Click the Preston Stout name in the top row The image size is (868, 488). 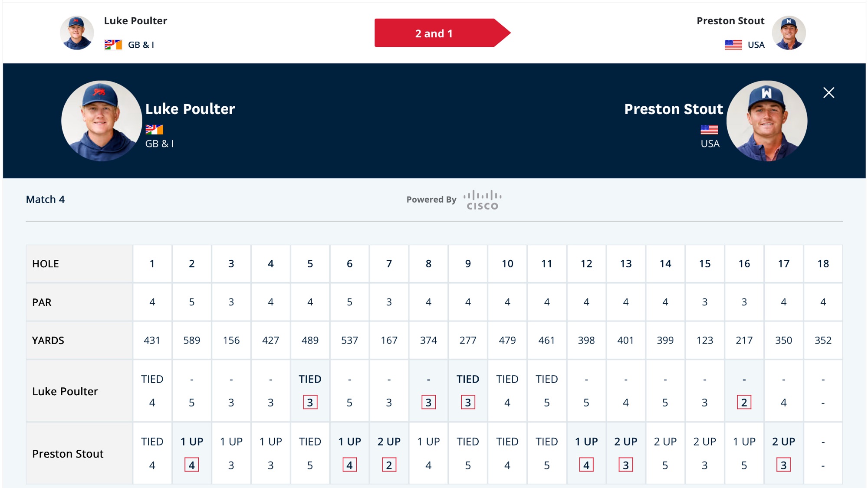[730, 21]
